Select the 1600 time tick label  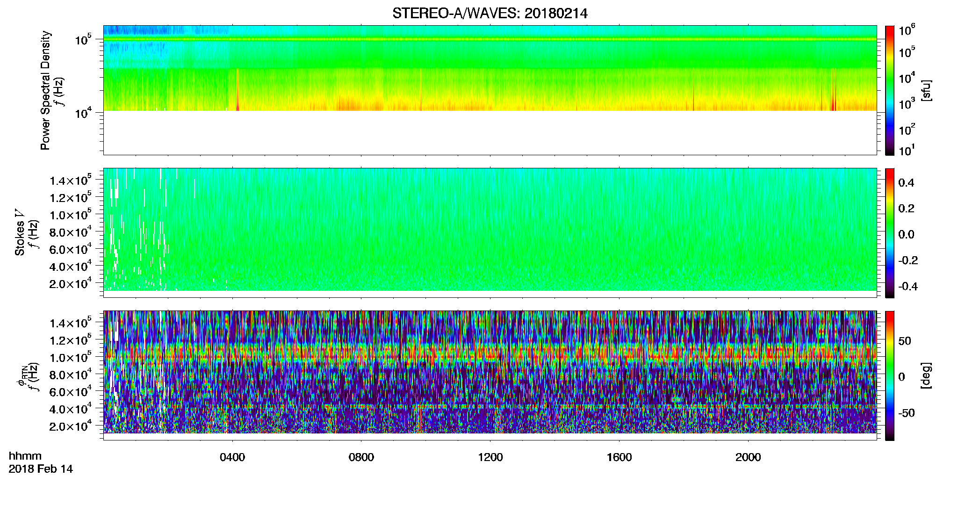619,457
